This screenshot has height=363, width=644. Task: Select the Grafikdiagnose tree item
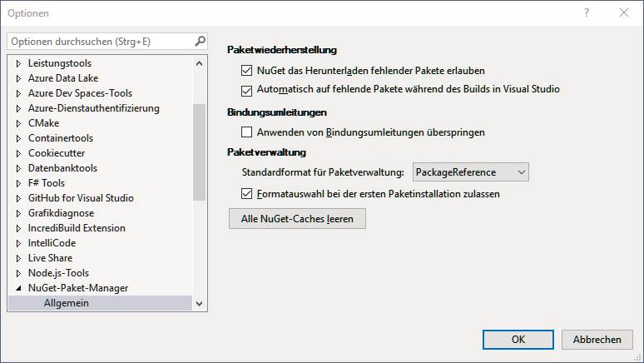pyautogui.click(x=61, y=213)
